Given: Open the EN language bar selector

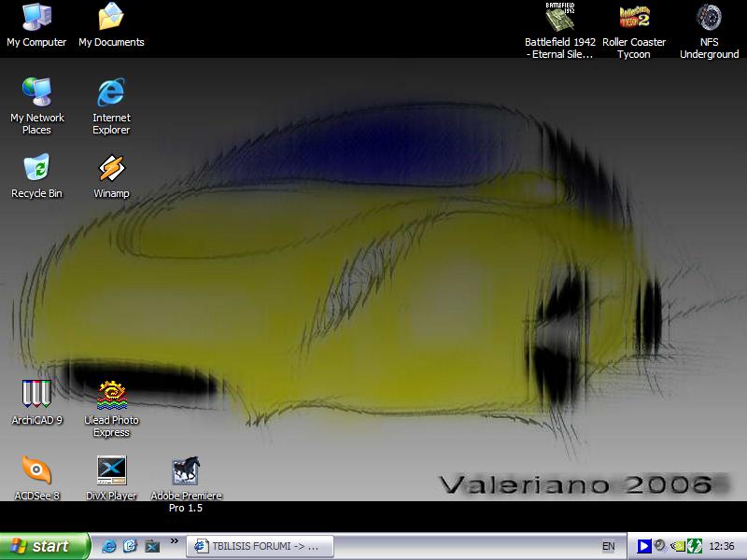Looking at the screenshot, I should tap(608, 546).
